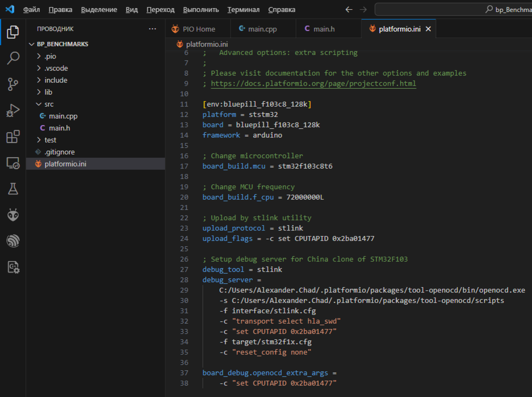The image size is (532, 397).
Task: Click the upload_flags key
Action: (x=228, y=239)
